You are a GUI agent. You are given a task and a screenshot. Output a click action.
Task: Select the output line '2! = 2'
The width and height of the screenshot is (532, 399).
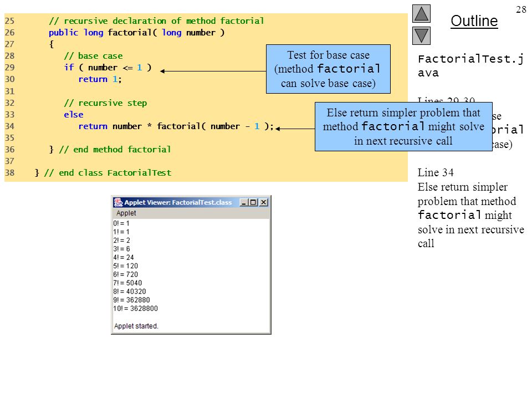pos(121,240)
